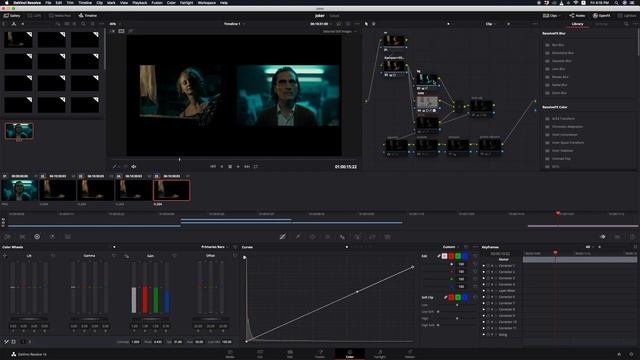
Task: Toggle the LUTs panel
Action: (x=34, y=16)
